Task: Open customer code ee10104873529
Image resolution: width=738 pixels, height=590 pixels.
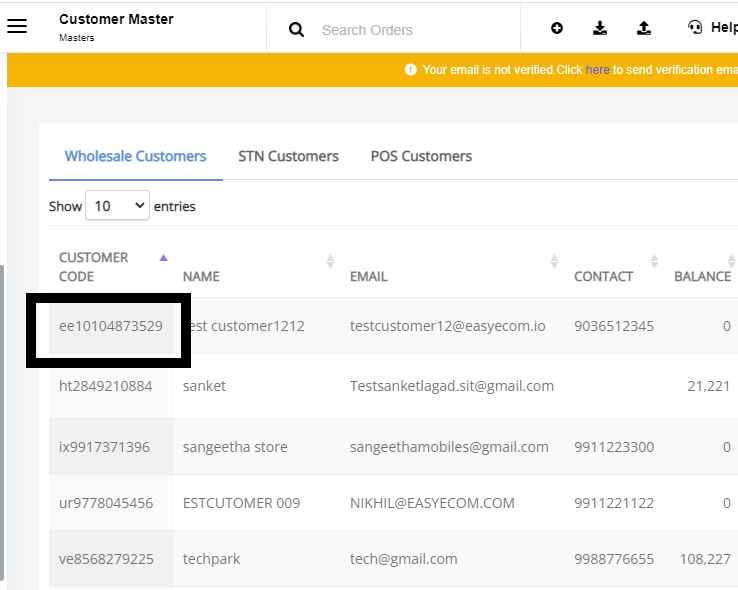Action: [x=111, y=326]
